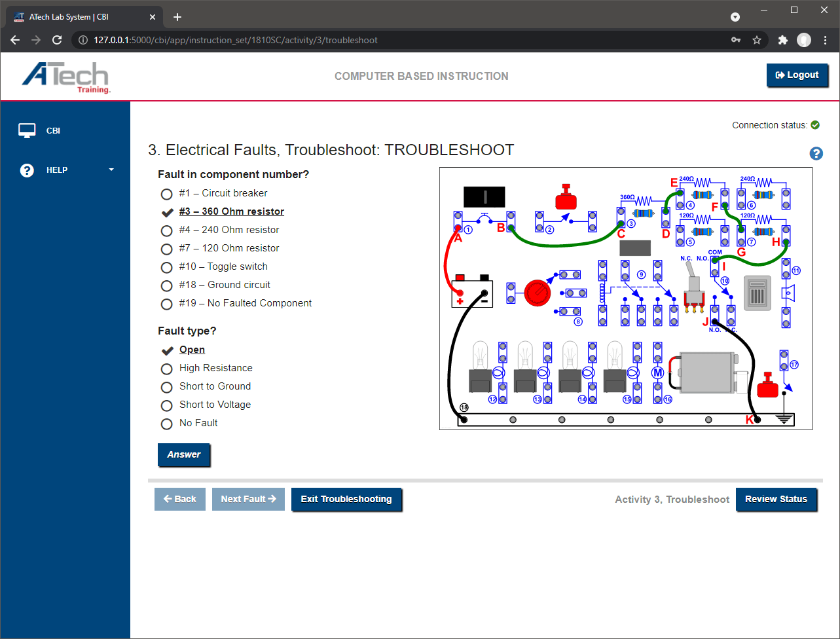
Task: Expand the HELP menu dropdown arrow
Action: pyautogui.click(x=111, y=170)
